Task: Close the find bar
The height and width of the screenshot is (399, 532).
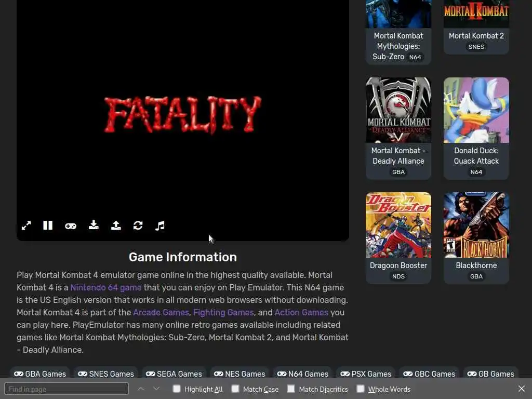Action: click(x=522, y=389)
